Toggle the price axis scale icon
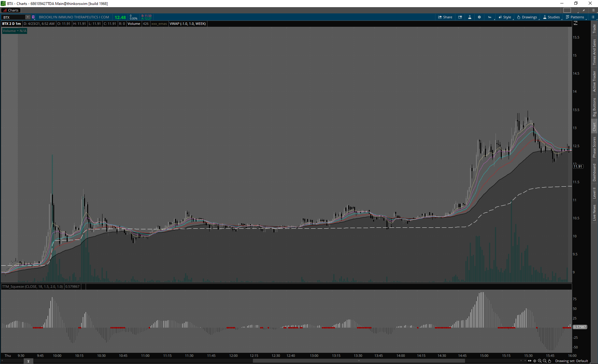This screenshot has height=364, width=598. pos(576,23)
